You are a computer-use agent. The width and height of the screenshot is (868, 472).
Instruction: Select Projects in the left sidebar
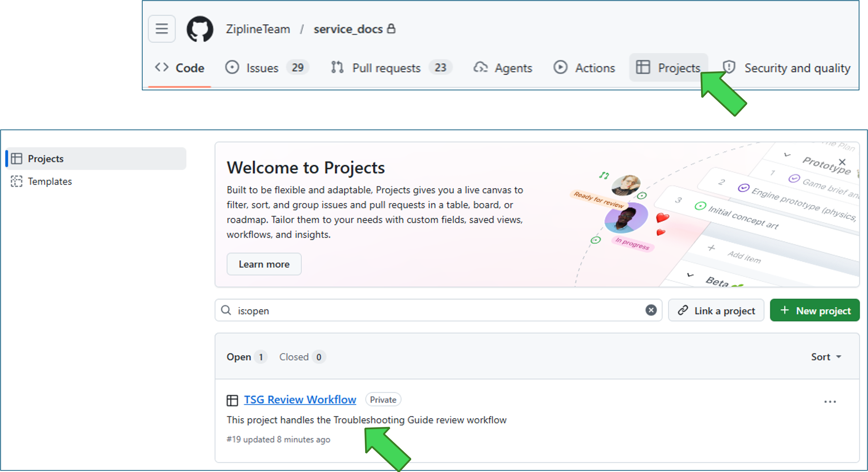click(x=96, y=158)
